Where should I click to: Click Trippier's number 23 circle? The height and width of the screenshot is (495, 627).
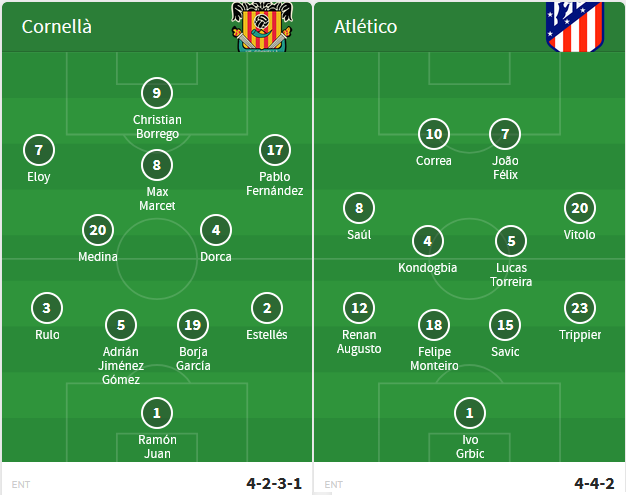click(580, 308)
